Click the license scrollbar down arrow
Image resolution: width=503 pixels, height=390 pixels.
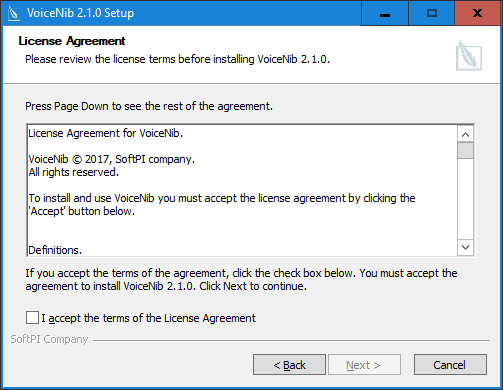(x=466, y=247)
